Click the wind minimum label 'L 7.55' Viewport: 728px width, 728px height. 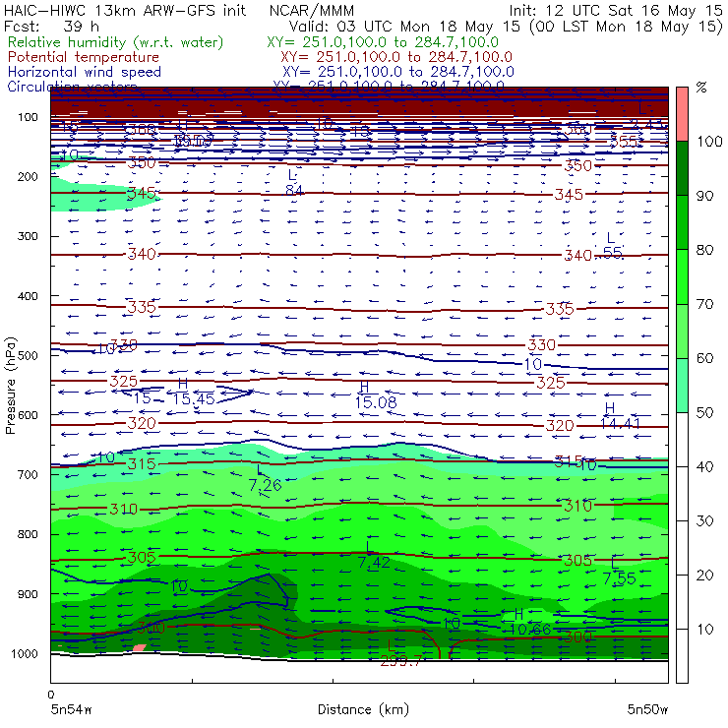(x=619, y=571)
